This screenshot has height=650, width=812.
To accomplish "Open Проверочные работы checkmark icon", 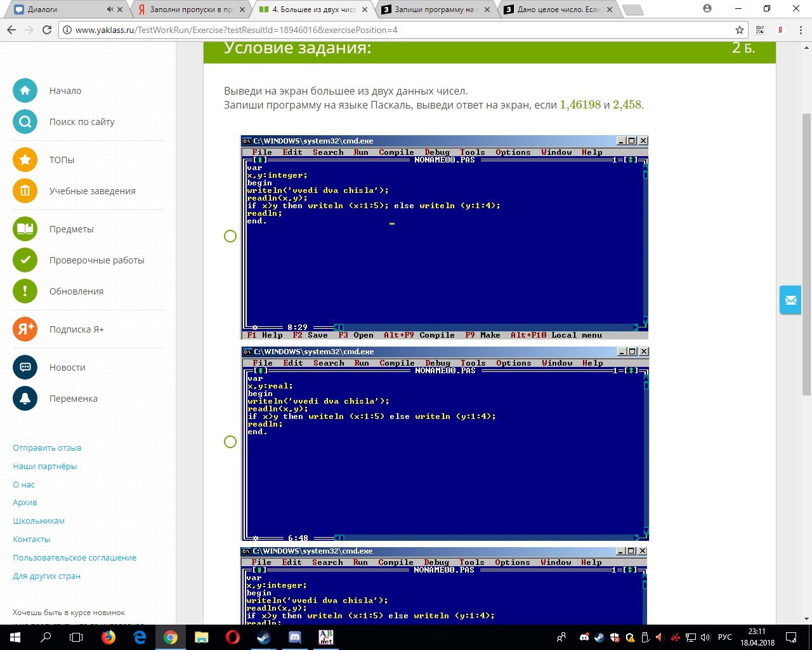I will point(25,260).
